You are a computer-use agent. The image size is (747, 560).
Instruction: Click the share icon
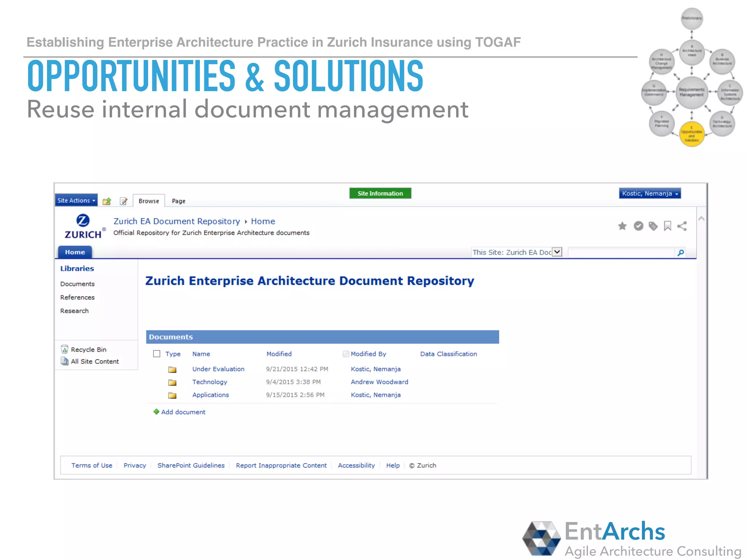[682, 226]
